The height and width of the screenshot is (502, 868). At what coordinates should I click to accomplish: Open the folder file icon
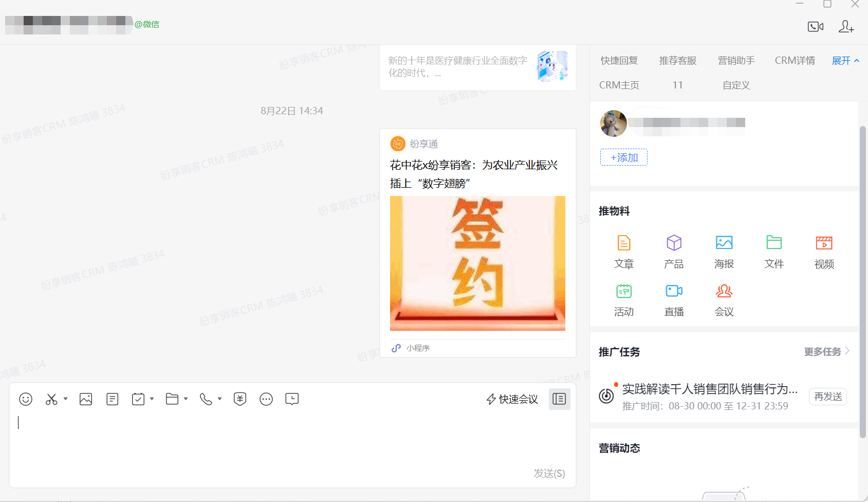click(x=172, y=399)
